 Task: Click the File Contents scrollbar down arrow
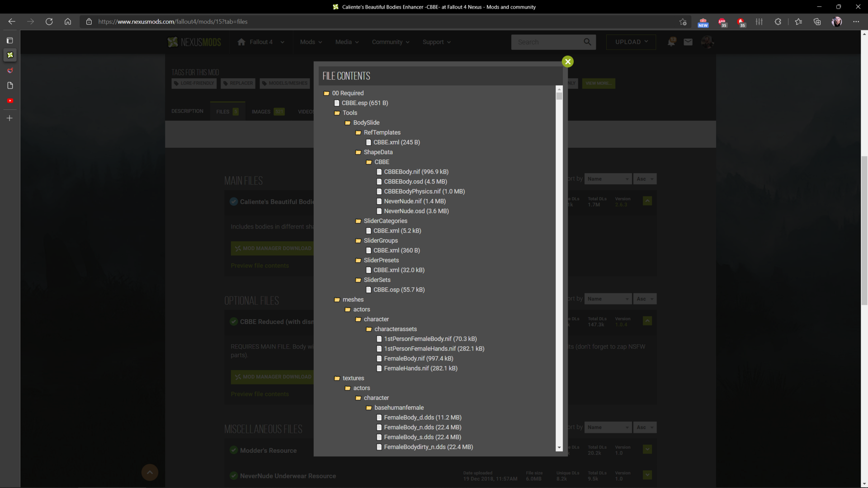pos(559,447)
